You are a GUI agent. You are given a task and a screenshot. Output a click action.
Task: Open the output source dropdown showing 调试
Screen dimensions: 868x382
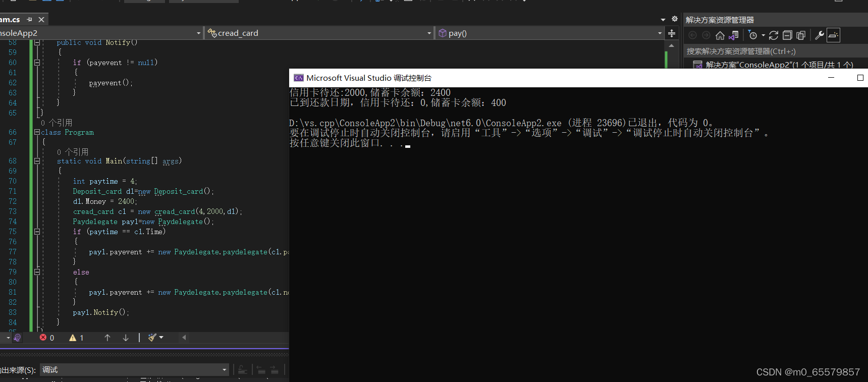pos(134,370)
